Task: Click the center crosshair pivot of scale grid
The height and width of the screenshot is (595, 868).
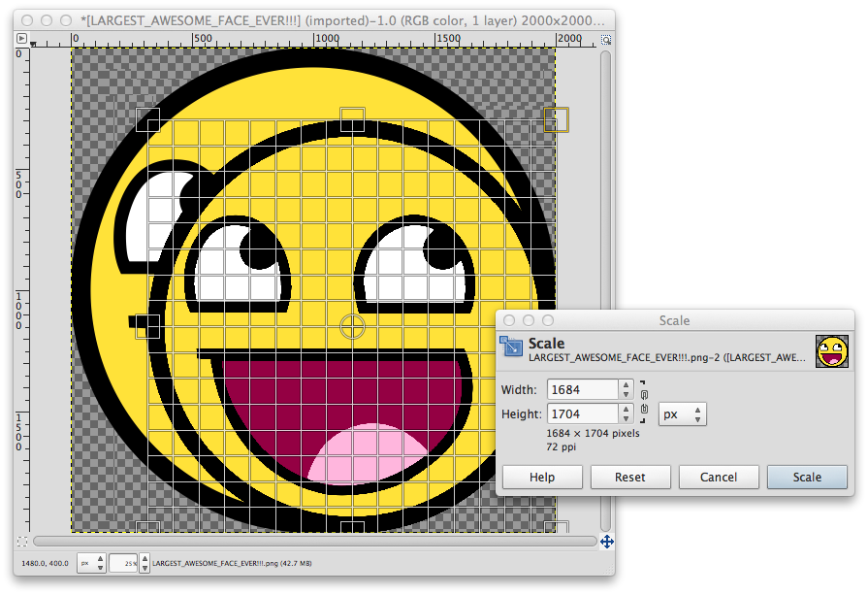Action: (x=352, y=326)
